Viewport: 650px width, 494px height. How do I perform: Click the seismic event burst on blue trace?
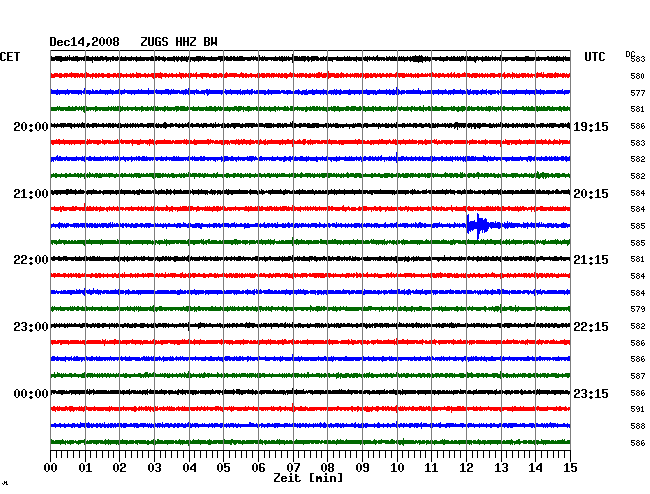tap(483, 226)
